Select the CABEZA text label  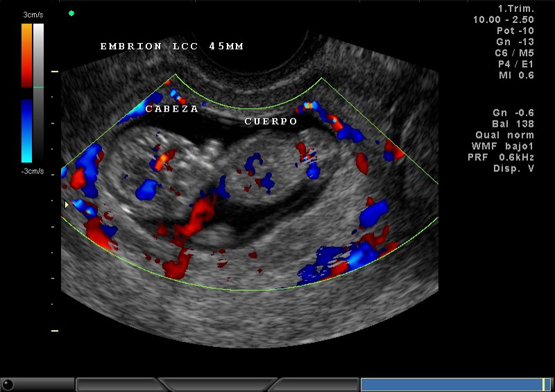171,109
